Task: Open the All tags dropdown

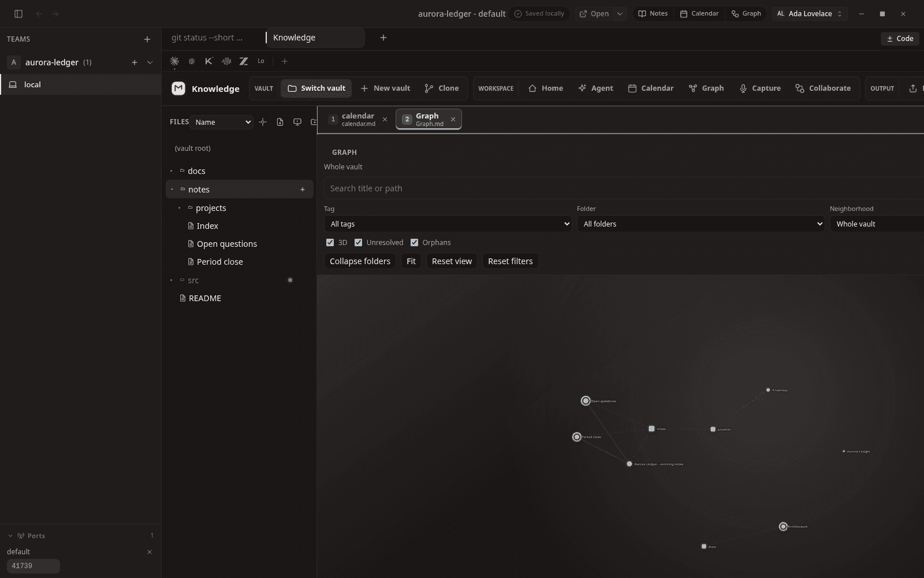Action: coord(448,224)
